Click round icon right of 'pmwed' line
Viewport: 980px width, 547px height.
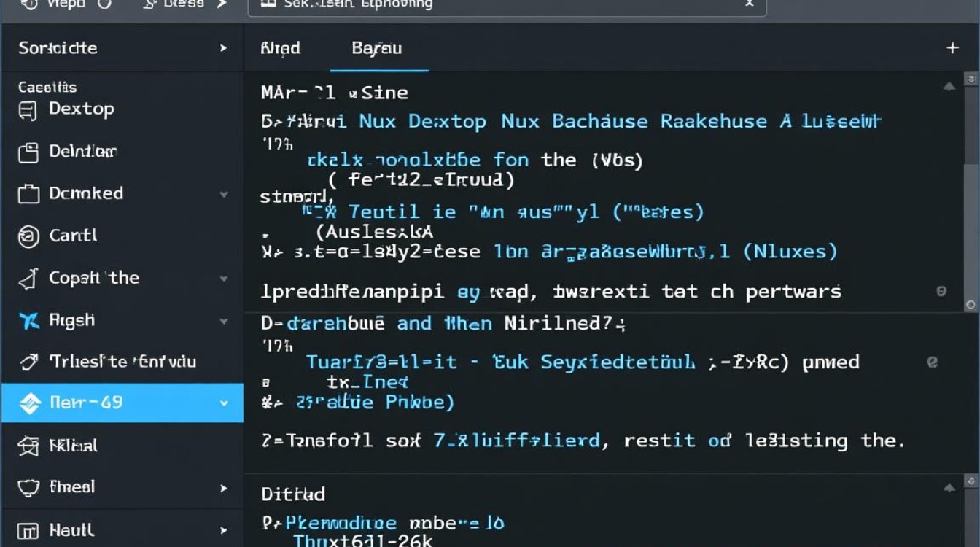pyautogui.click(x=931, y=362)
